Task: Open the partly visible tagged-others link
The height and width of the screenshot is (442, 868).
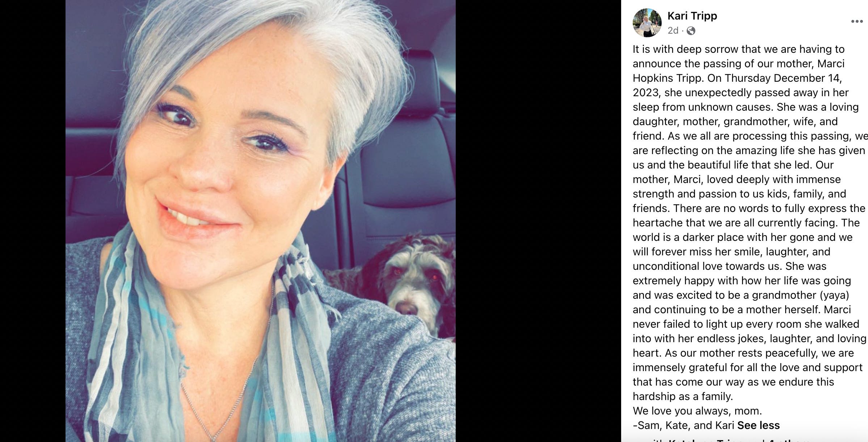Action: coord(787,440)
